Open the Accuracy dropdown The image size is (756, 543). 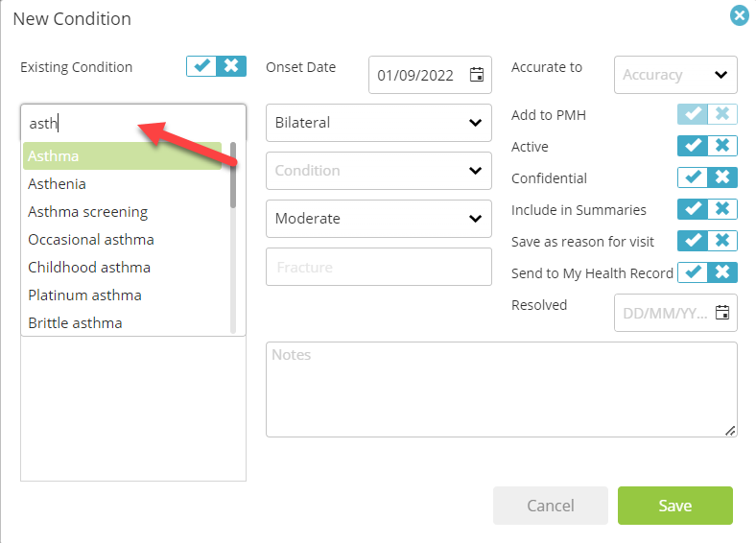[x=675, y=75]
